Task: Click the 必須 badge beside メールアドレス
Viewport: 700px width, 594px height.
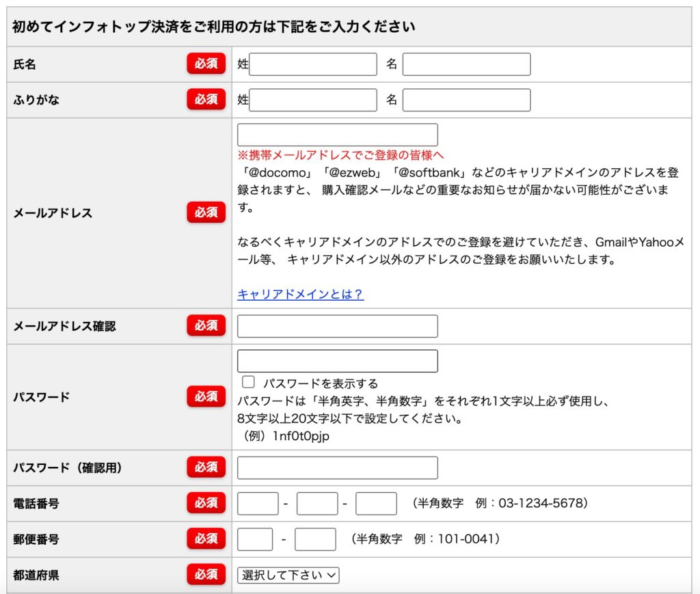Action: coord(206,213)
